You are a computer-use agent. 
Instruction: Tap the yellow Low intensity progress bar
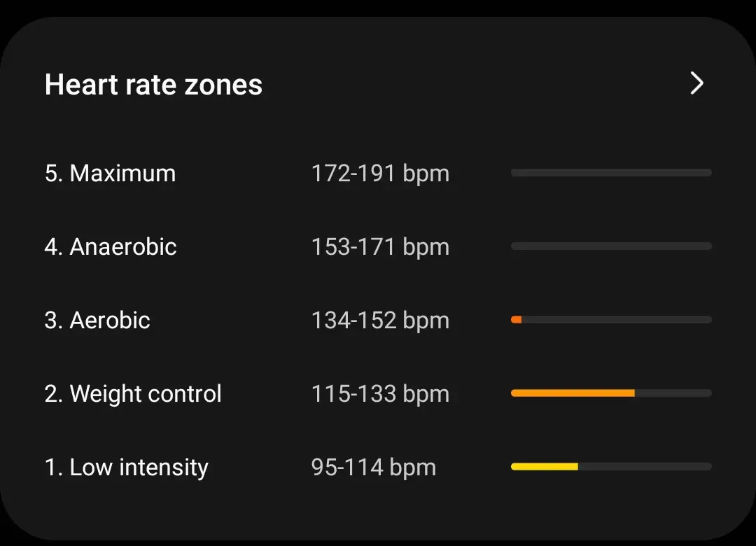pos(545,465)
